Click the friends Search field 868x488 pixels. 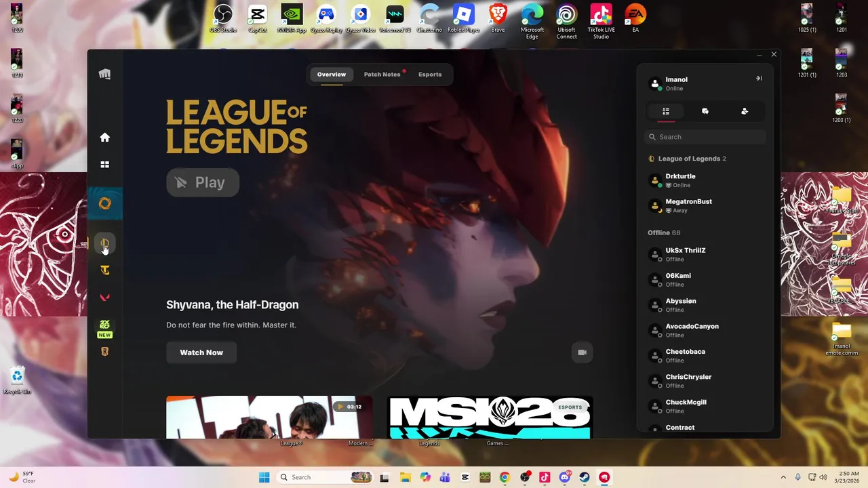point(705,137)
